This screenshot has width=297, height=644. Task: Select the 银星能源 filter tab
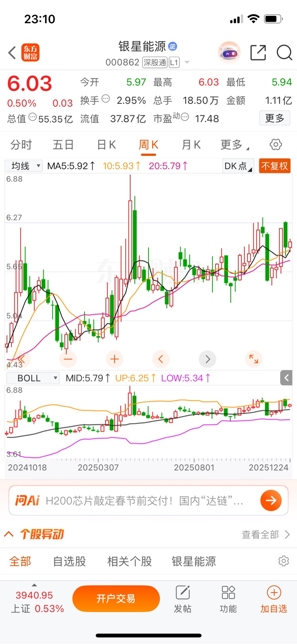(x=194, y=561)
